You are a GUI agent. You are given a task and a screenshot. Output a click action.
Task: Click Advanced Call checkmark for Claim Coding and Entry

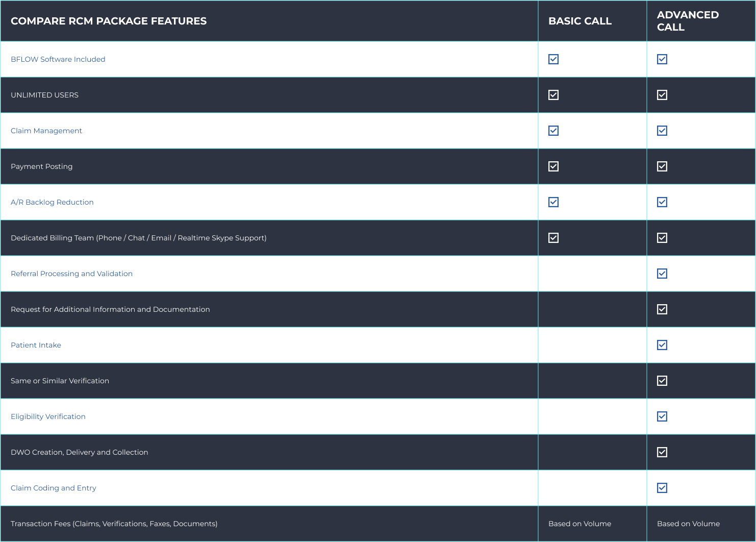(662, 488)
